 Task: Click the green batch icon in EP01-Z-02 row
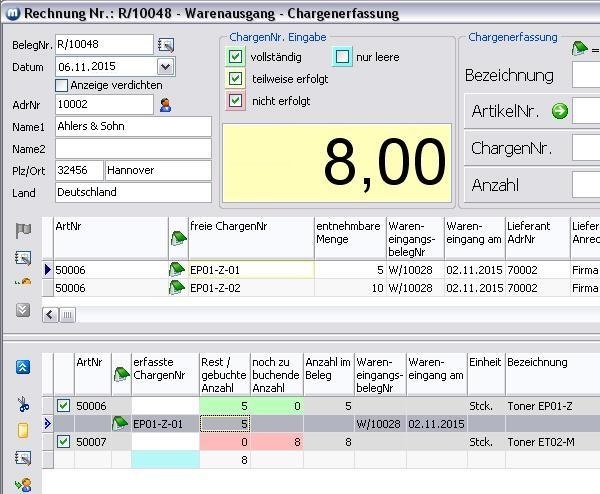click(x=177, y=288)
